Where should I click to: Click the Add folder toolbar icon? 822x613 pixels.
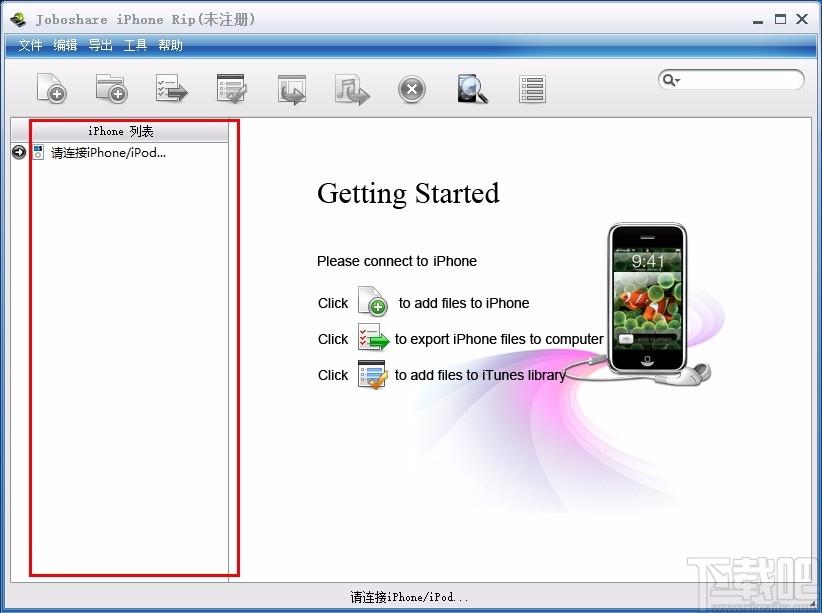pyautogui.click(x=112, y=88)
